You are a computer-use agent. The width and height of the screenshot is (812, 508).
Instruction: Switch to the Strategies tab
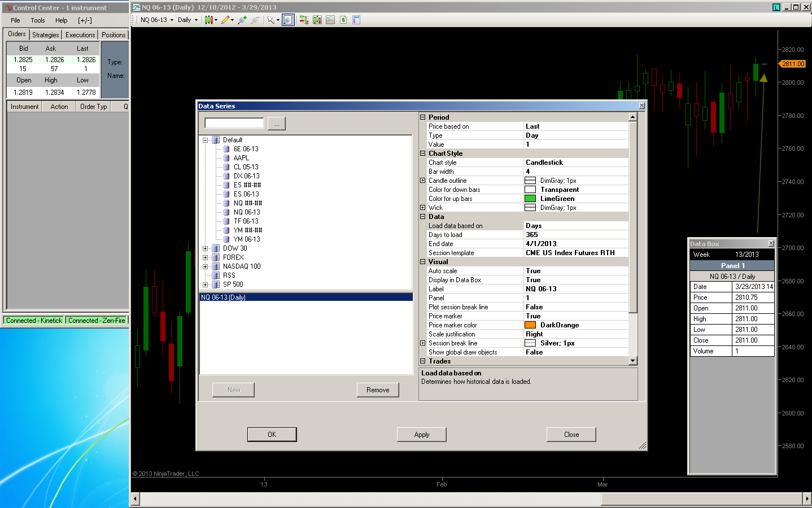(46, 35)
